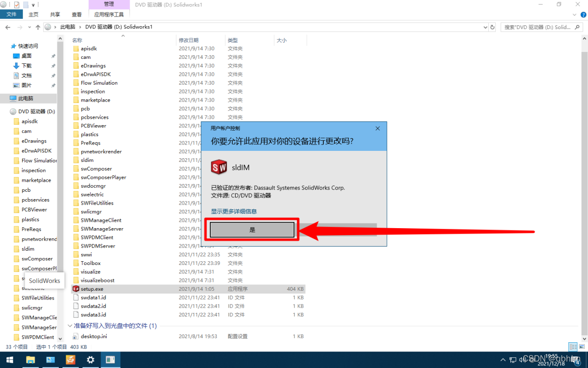Click the Desktop quick access icon
This screenshot has width=588, height=368.
16,56
